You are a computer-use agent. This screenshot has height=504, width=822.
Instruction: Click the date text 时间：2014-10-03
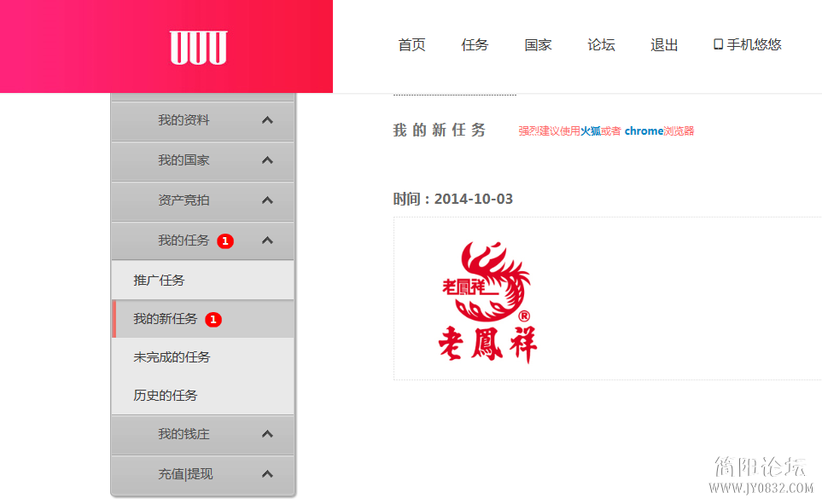[453, 199]
